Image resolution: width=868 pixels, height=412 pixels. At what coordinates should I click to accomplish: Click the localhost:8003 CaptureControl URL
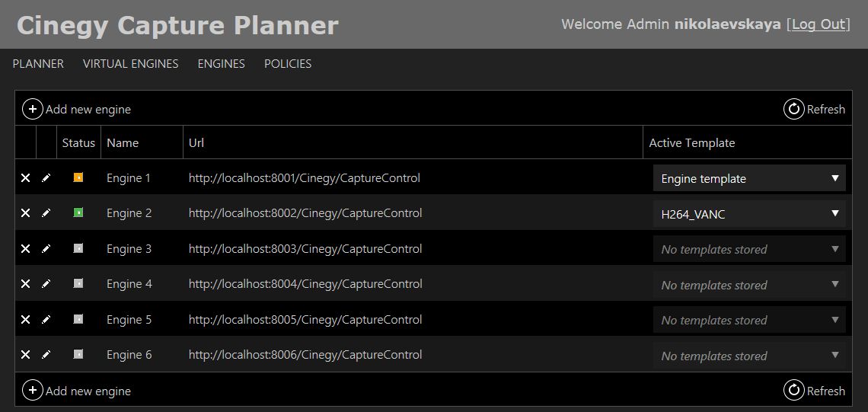click(x=305, y=248)
